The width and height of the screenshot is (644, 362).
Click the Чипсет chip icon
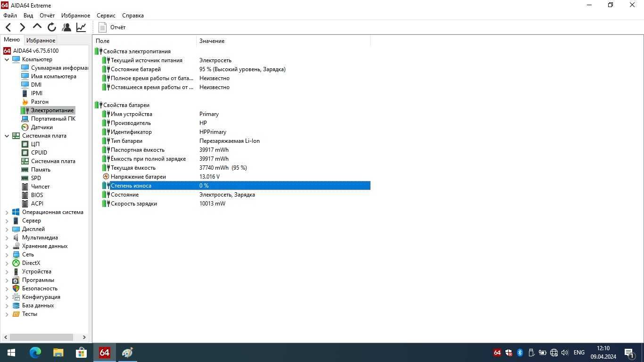[25, 187]
